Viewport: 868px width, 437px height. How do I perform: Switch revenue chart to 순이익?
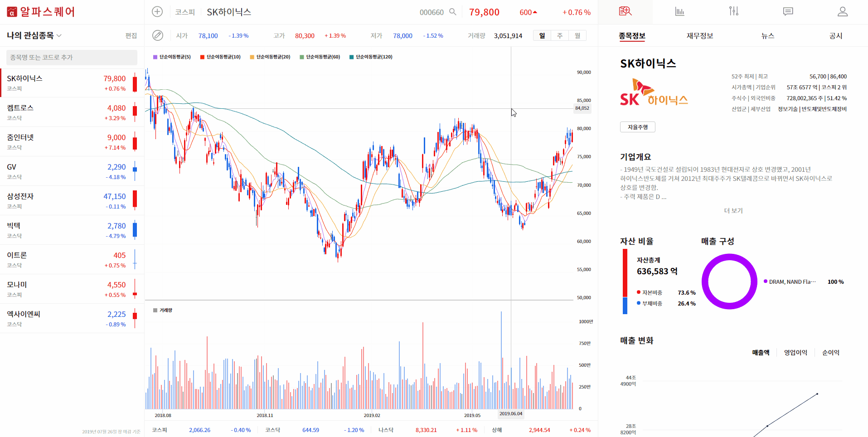coord(831,352)
